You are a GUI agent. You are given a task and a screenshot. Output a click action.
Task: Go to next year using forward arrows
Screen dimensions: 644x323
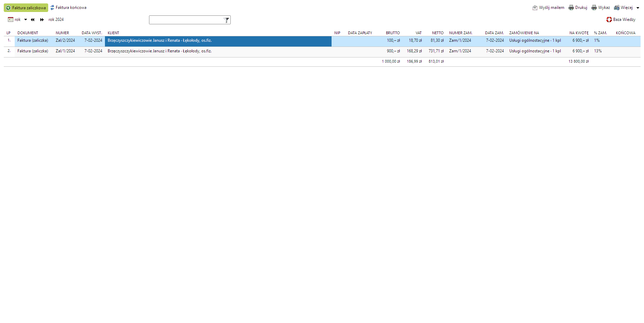pyautogui.click(x=42, y=20)
